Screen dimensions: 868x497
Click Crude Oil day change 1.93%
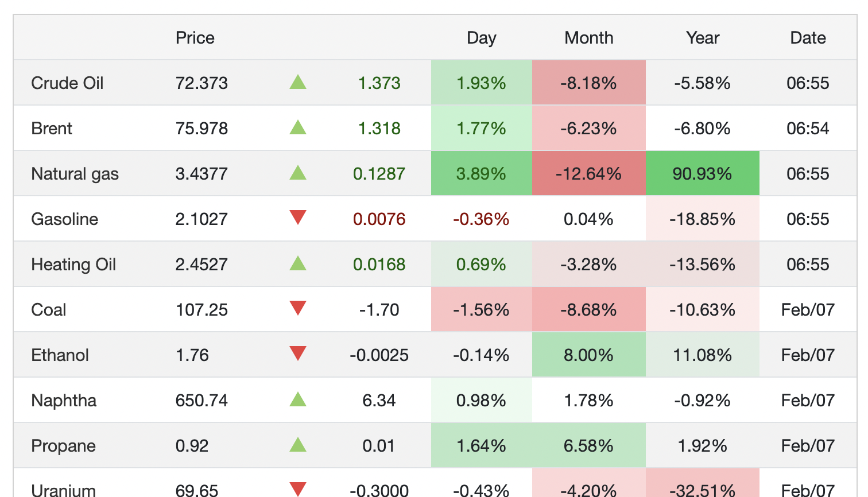(x=482, y=83)
